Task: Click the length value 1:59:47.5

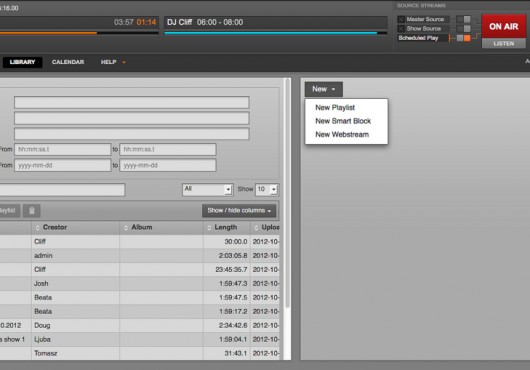Action: coord(233,298)
